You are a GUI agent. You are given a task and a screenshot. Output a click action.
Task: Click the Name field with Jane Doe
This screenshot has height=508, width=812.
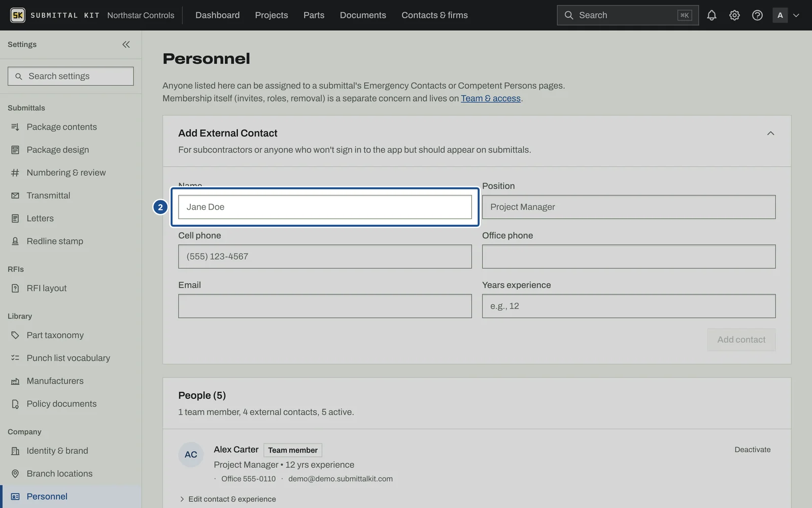(x=325, y=207)
